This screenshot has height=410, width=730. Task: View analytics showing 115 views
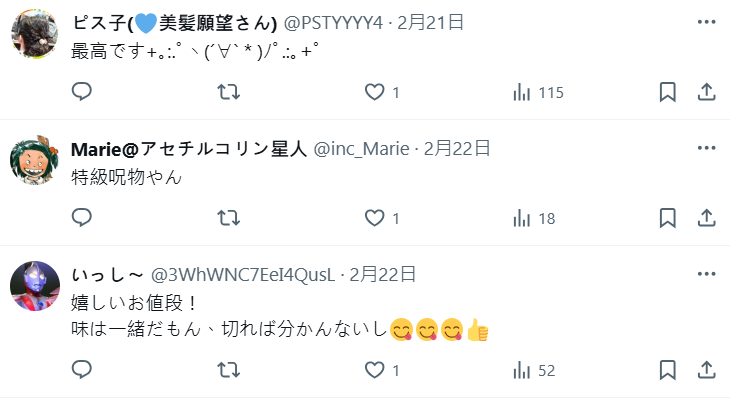pyautogui.click(x=538, y=92)
